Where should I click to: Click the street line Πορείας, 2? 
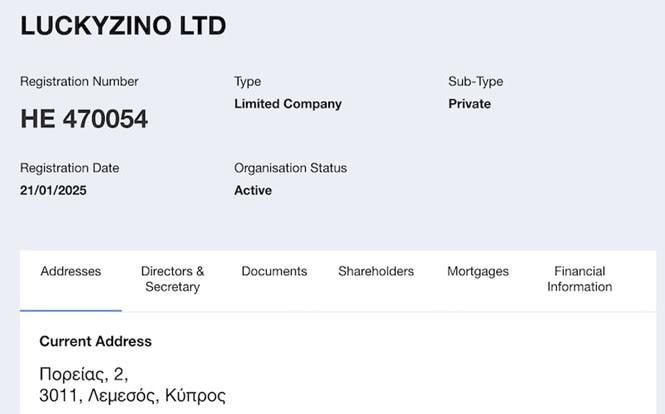(83, 374)
